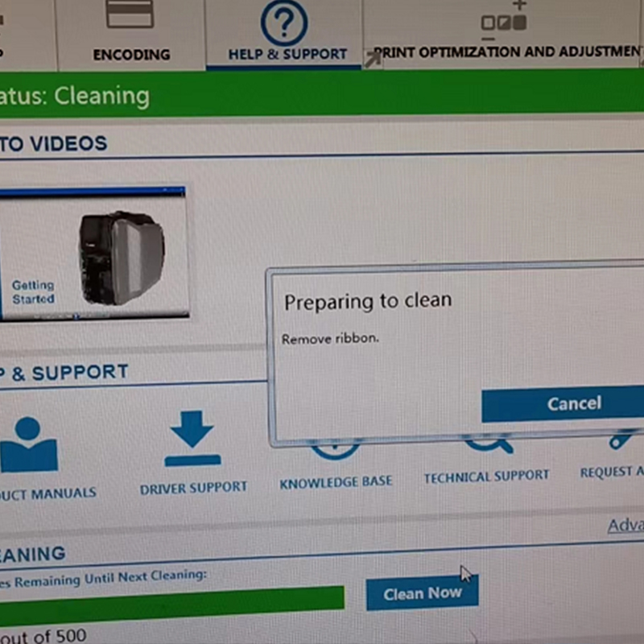
Task: Play the Getting Started video thumbnail
Action: 94,254
